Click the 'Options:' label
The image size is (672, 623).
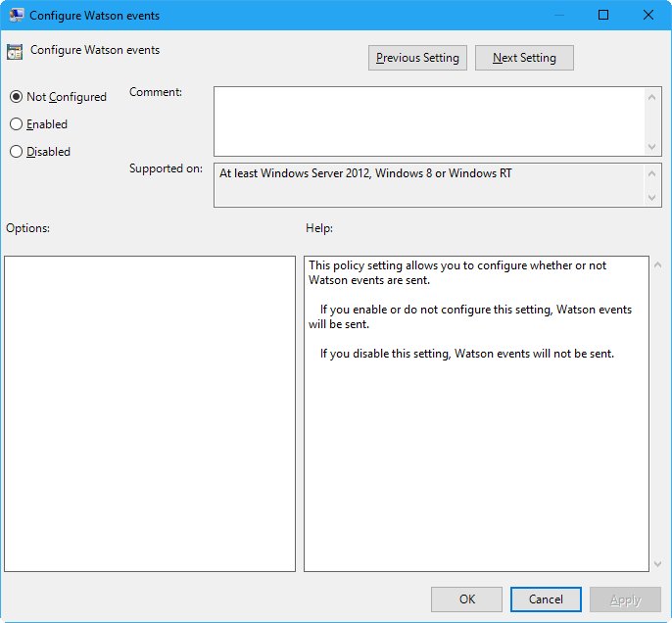pyautogui.click(x=27, y=228)
